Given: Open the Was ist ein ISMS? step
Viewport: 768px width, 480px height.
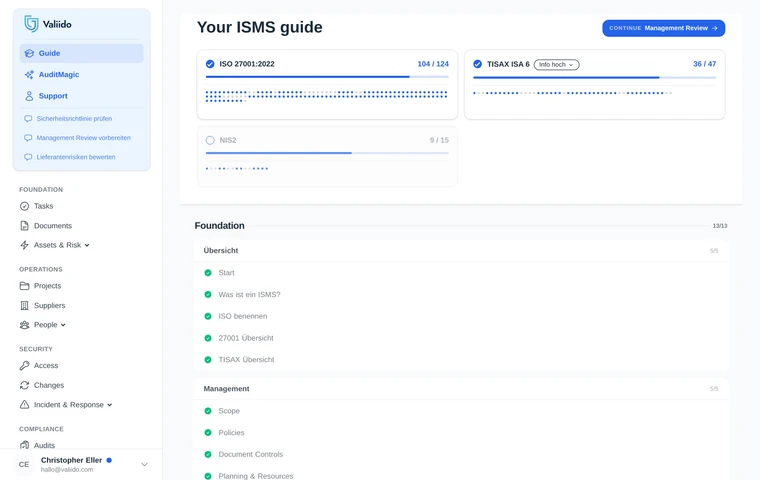Looking at the screenshot, I should pos(249,294).
